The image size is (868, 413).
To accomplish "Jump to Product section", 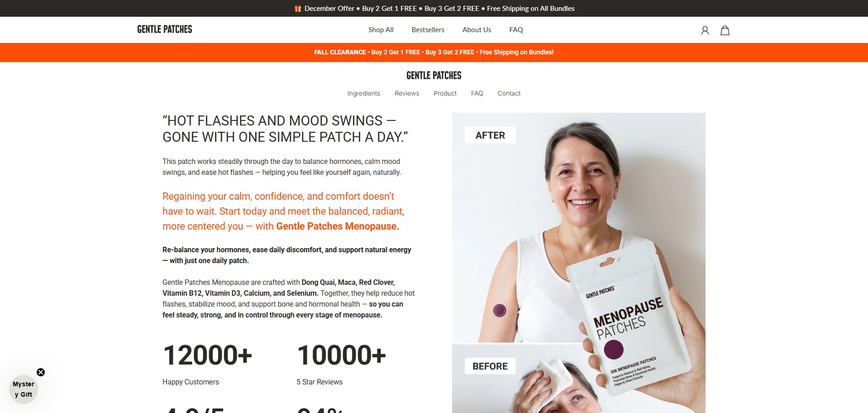I will pyautogui.click(x=445, y=93).
